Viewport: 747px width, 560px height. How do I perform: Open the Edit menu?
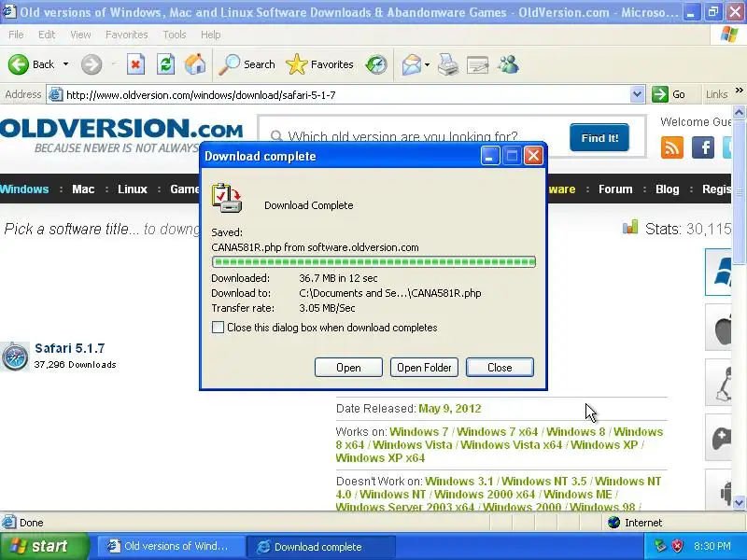[47, 35]
